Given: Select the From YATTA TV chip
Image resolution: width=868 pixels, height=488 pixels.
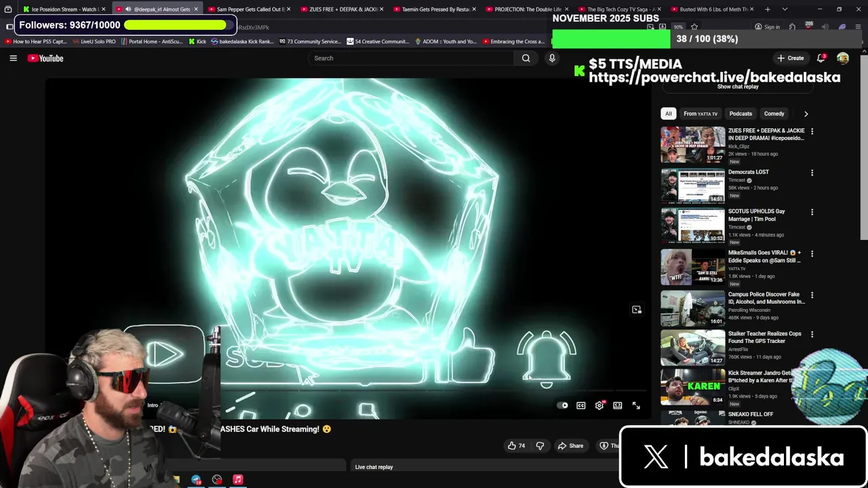Looking at the screenshot, I should [701, 114].
